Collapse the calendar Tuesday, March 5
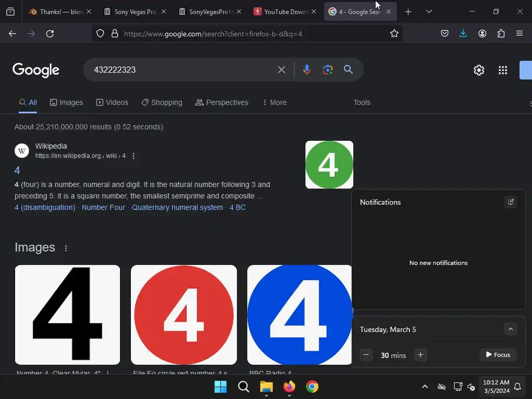 510,329
